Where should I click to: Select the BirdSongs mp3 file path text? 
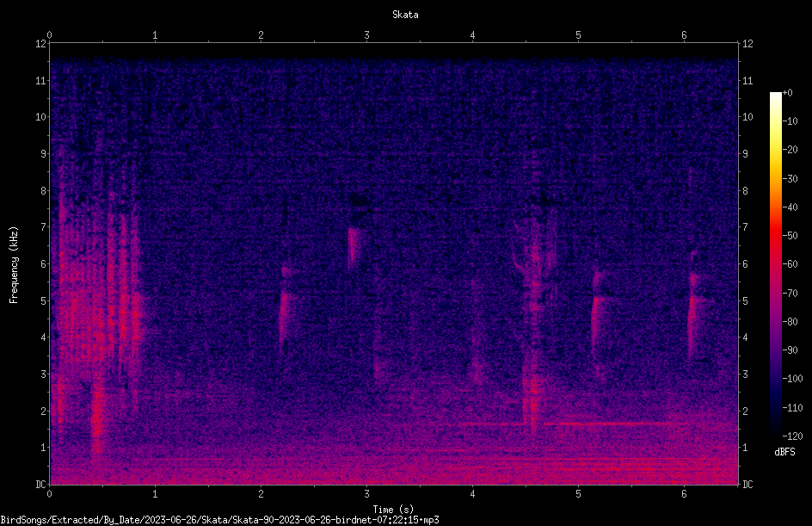coord(219,520)
